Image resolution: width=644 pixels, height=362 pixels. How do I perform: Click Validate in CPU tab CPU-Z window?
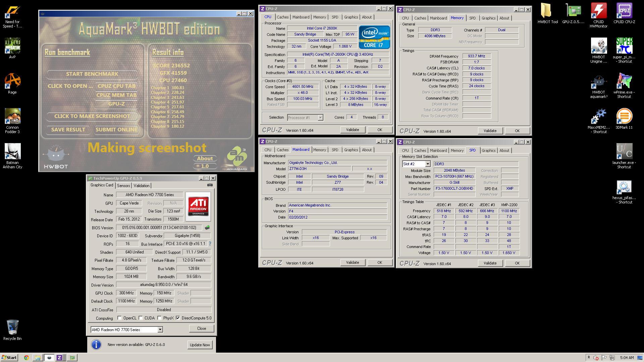[353, 130]
